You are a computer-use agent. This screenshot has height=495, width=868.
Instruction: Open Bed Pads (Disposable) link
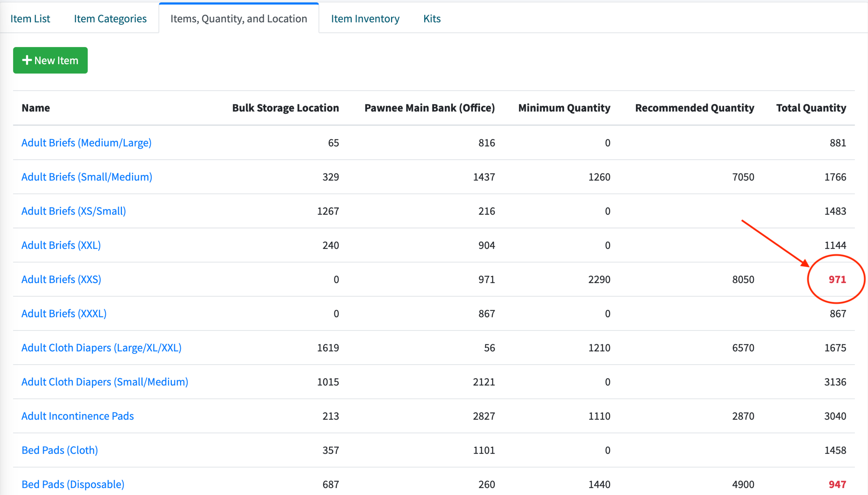73,484
